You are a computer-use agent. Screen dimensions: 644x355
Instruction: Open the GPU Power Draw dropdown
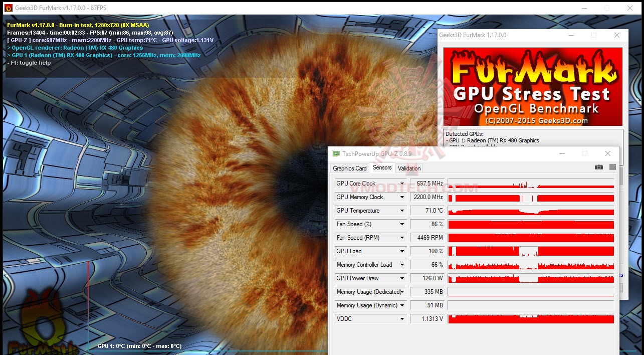click(x=402, y=278)
